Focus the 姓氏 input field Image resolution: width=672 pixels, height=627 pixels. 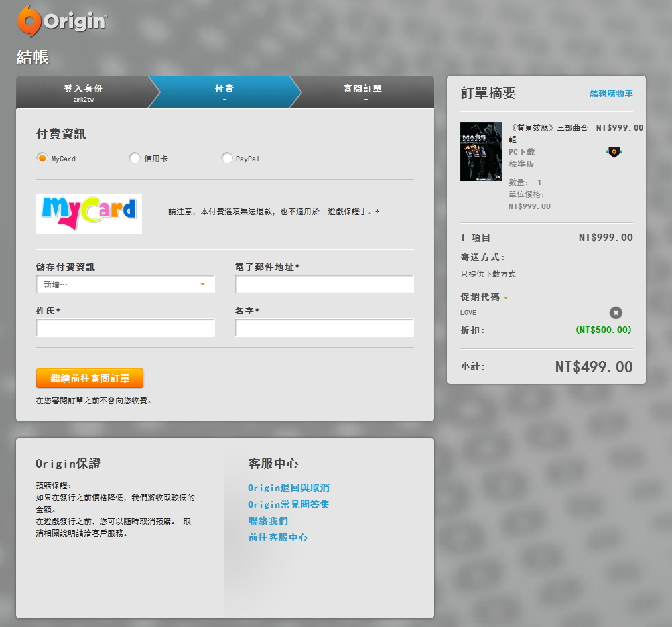click(125, 328)
